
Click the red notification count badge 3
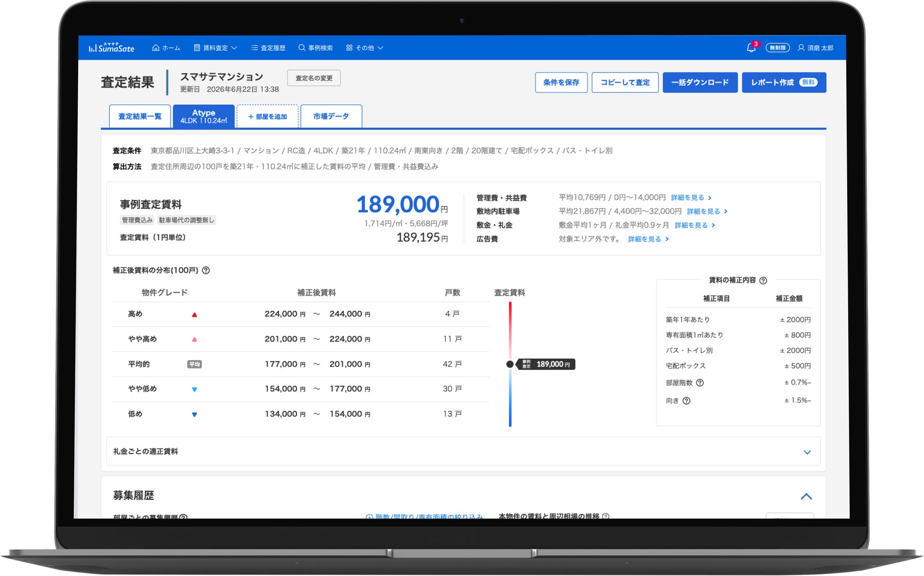point(756,44)
